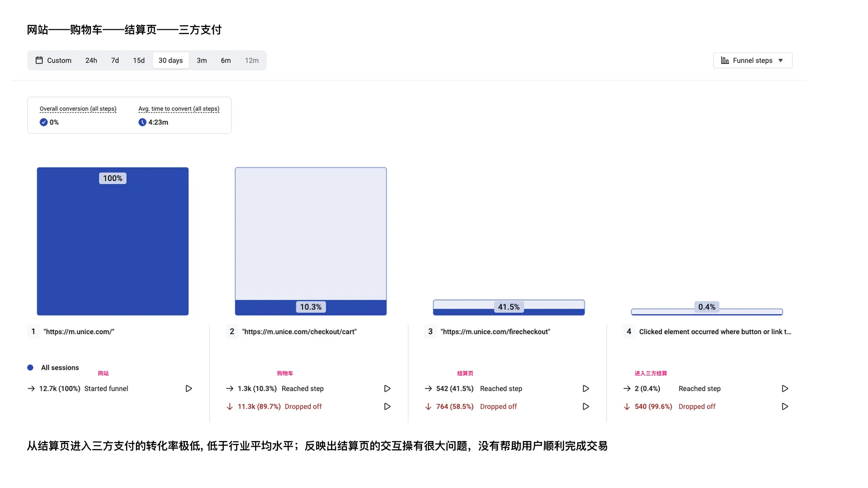Play sessions for 540 (99.6%) Dropped off
Viewport: 868px width, 488px height.
click(785, 407)
